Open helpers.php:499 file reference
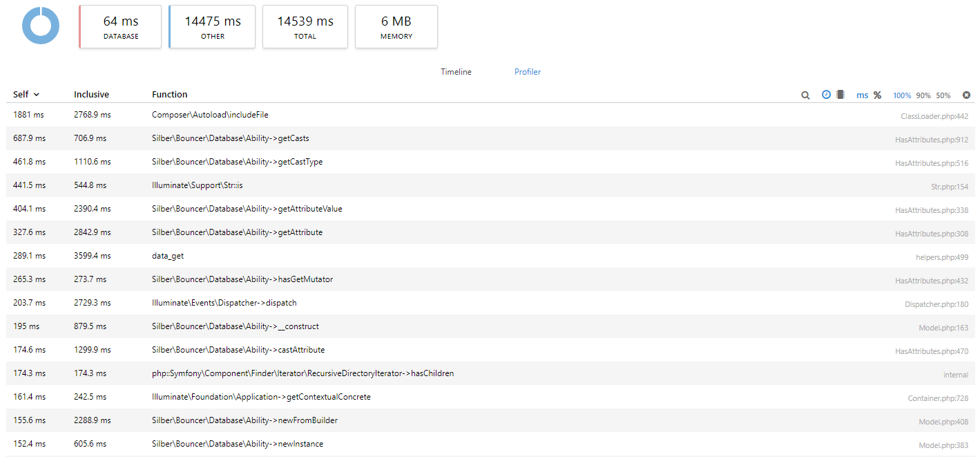980x457 pixels. coord(942,257)
